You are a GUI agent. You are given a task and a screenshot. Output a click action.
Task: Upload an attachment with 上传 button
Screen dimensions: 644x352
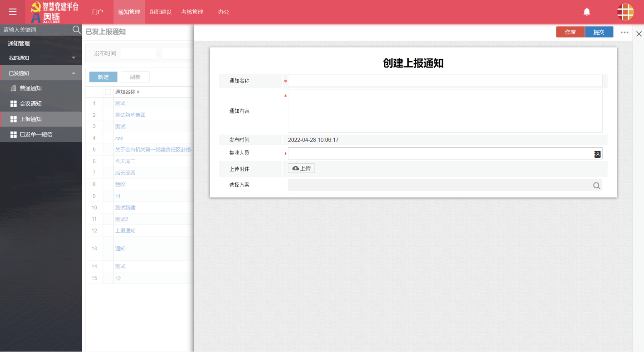click(x=301, y=168)
